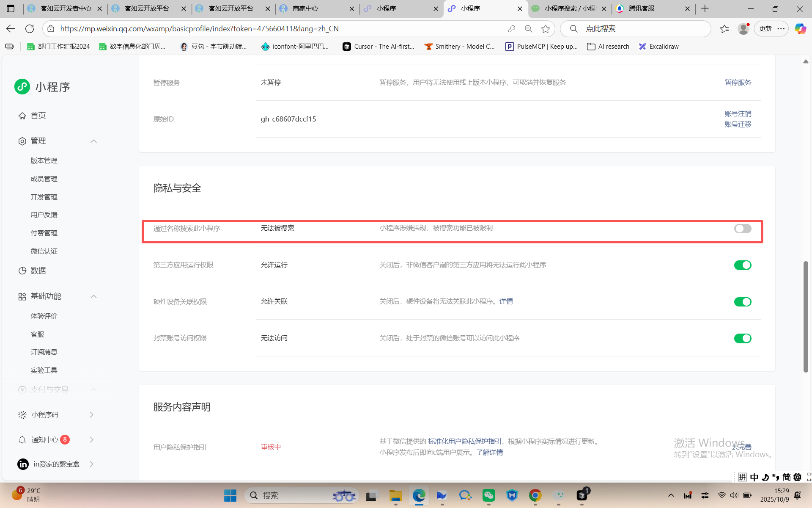Click the 小程序码 sidebar icon

pyautogui.click(x=22, y=415)
